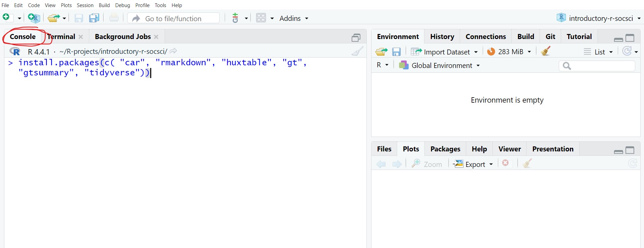Viewport: 644px width, 248px height.
Task: Refresh the Environment pane
Action: 627,51
